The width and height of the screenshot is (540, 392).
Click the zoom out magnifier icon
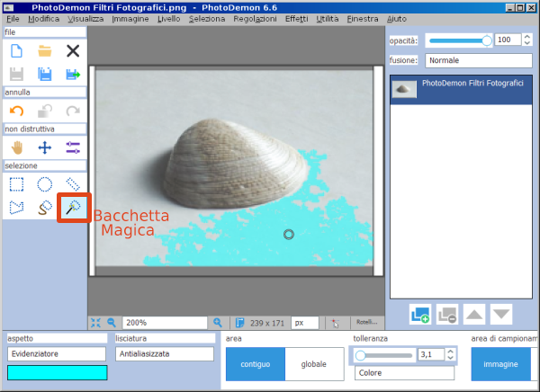coord(112,322)
